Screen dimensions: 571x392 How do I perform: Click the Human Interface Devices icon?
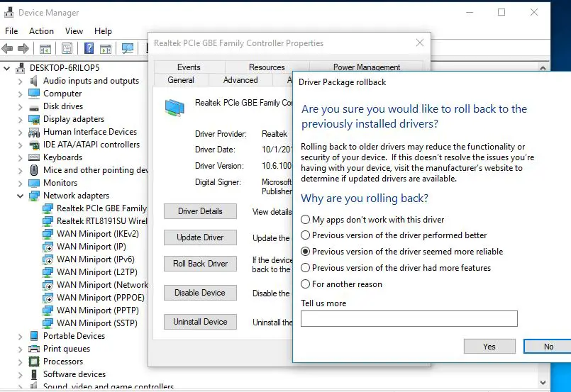34,132
